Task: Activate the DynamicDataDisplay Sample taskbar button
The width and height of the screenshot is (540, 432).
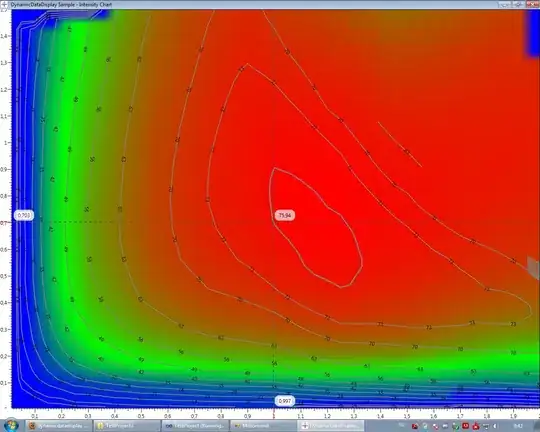Action: pyautogui.click(x=331, y=426)
